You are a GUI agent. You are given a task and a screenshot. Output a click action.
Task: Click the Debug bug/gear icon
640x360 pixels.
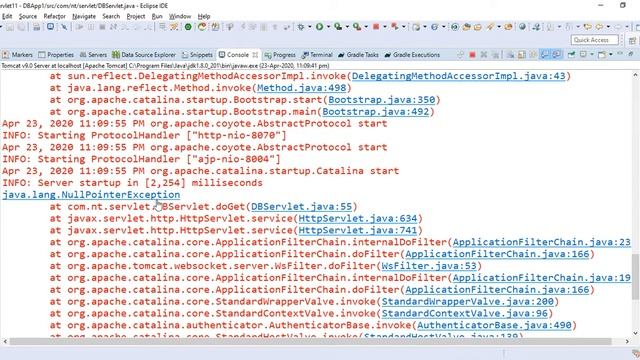click(x=301, y=27)
